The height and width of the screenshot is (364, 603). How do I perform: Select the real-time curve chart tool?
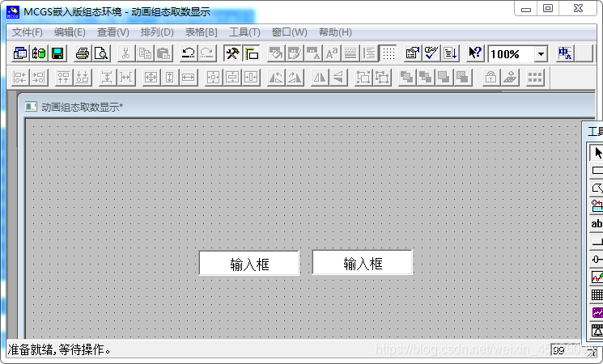(x=597, y=277)
